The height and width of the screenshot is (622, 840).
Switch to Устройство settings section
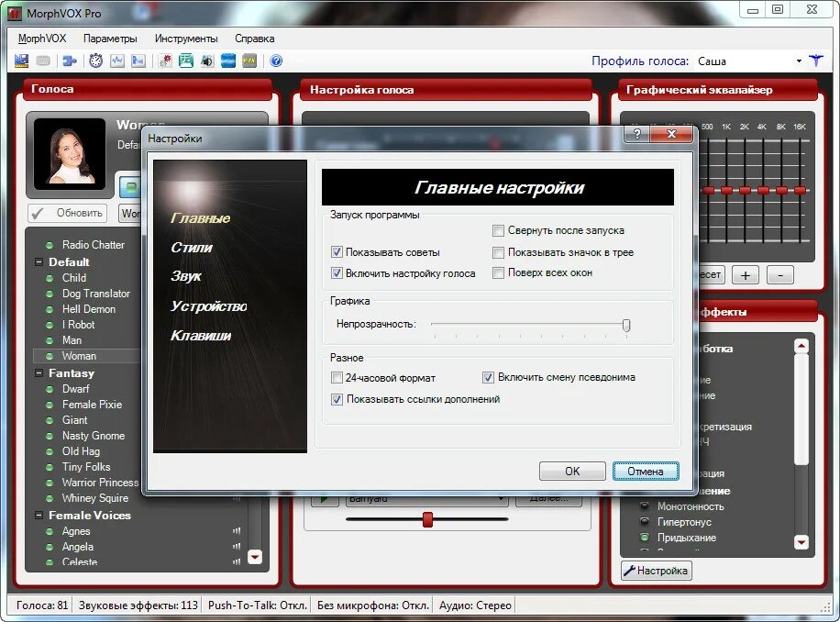click(208, 305)
